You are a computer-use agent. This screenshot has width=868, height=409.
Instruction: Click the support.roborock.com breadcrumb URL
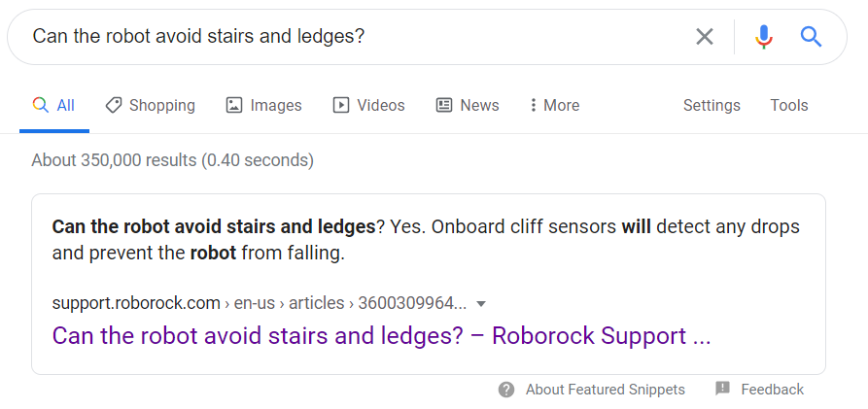(136, 303)
